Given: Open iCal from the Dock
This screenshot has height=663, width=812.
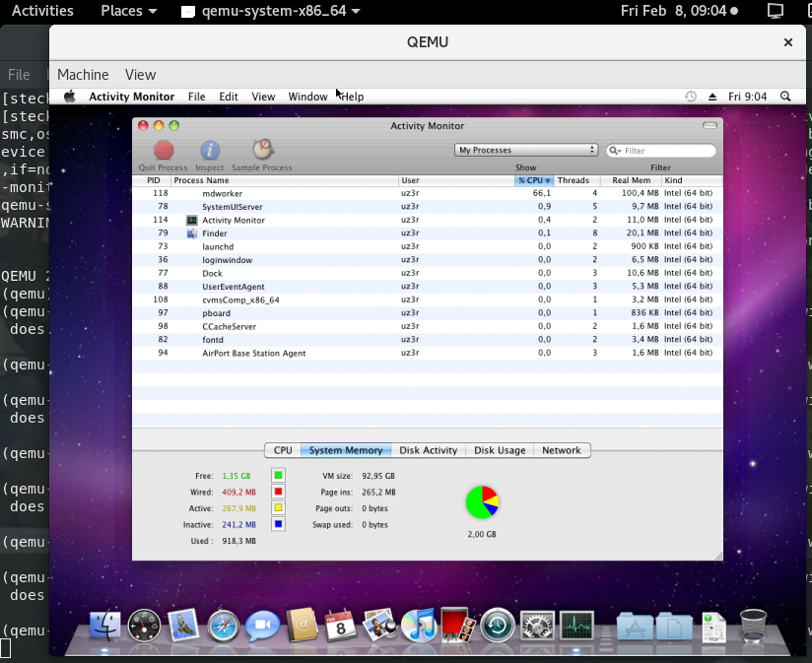Looking at the screenshot, I should coord(340,626).
